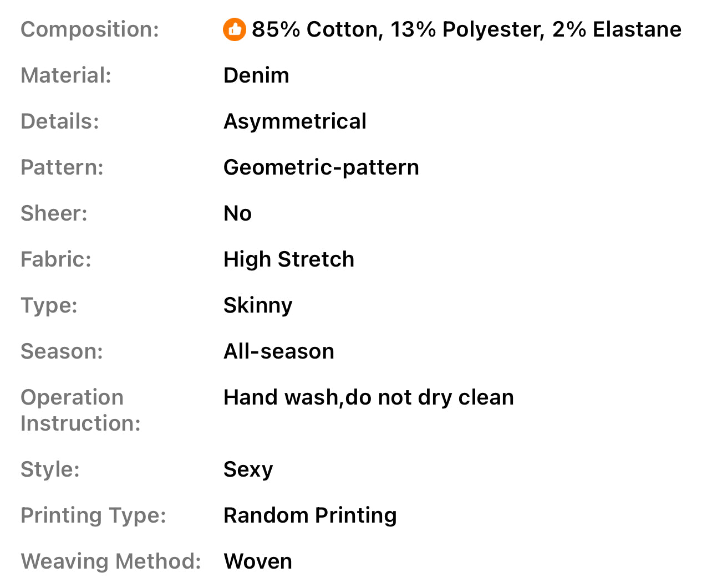The height and width of the screenshot is (588, 712).
Task: Click Hand wash, do not dry clean text
Action: point(369,397)
